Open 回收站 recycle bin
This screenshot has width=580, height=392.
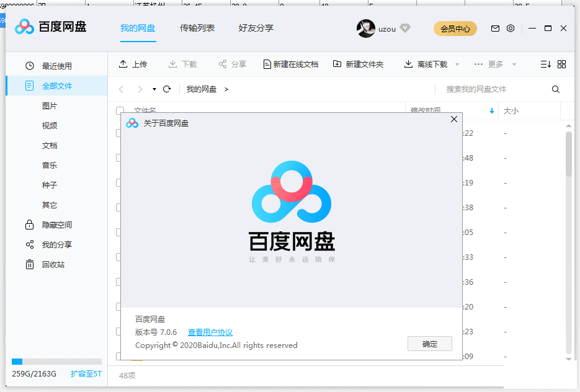point(53,264)
